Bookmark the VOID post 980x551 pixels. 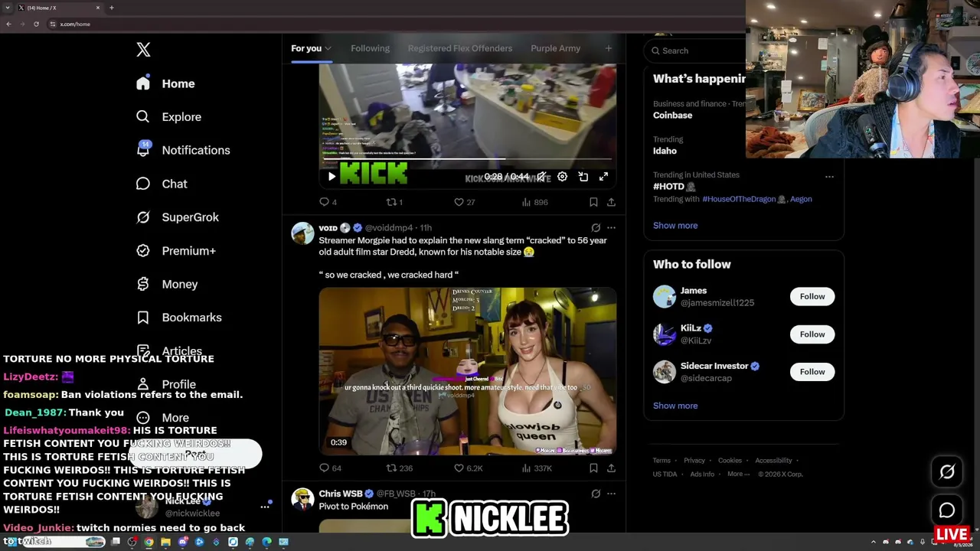pos(593,468)
